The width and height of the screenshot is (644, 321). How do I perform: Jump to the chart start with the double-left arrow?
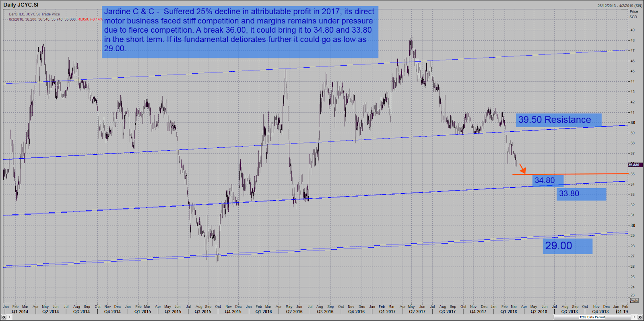(x=4, y=317)
